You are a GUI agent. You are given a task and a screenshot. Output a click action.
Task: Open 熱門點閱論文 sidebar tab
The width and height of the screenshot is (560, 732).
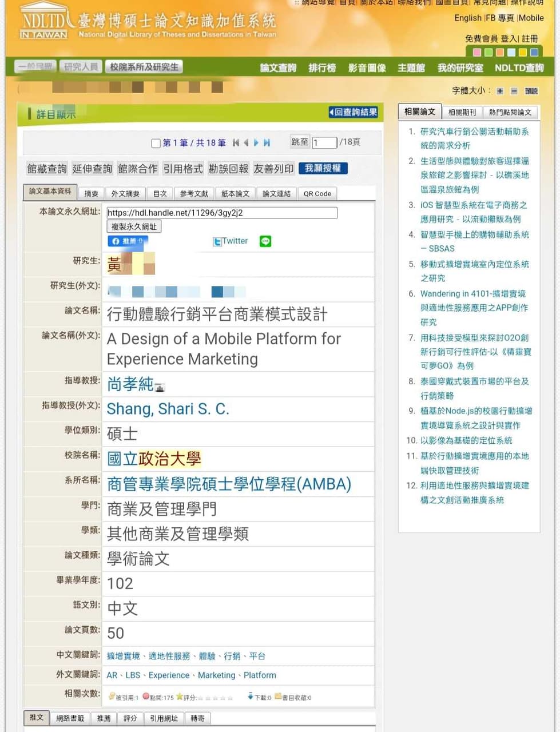(x=510, y=112)
